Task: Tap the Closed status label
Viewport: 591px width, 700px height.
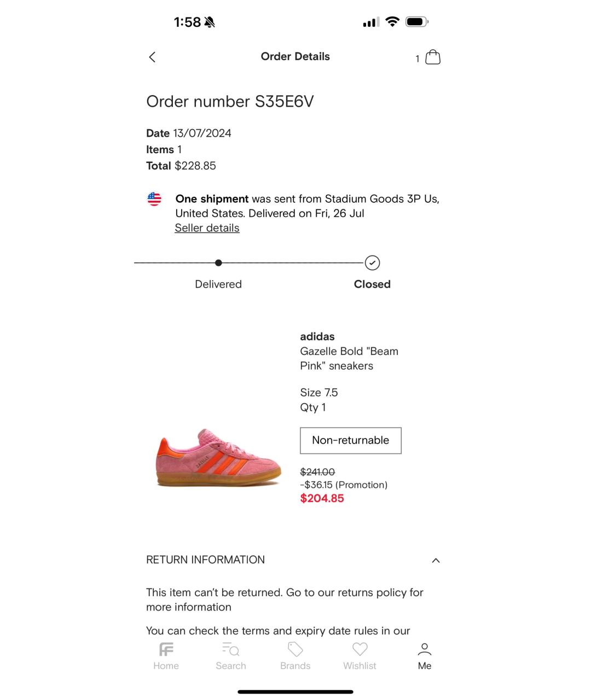Action: click(372, 284)
